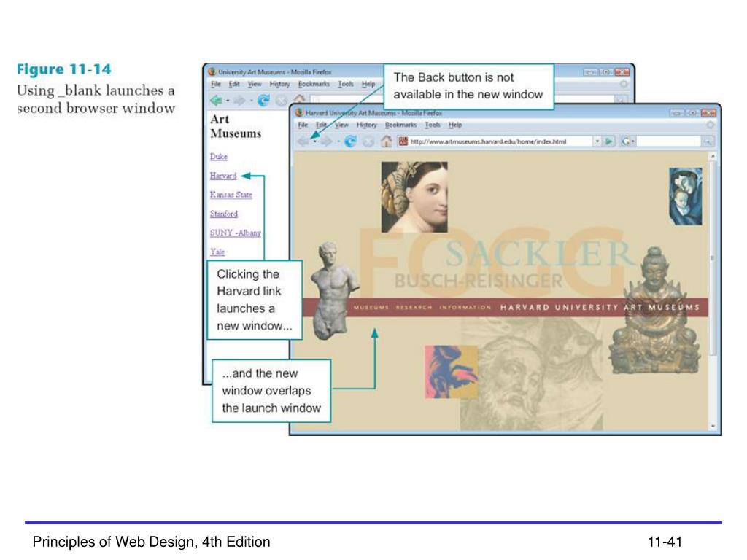
Task: Open File menu in University Art Museums window
Action: pos(216,84)
